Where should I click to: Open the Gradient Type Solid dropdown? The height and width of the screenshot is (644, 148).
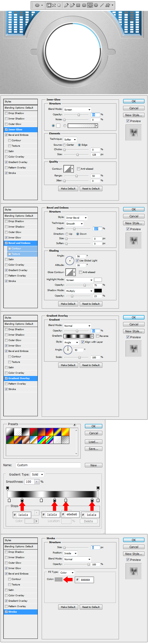pyautogui.click(x=37, y=475)
